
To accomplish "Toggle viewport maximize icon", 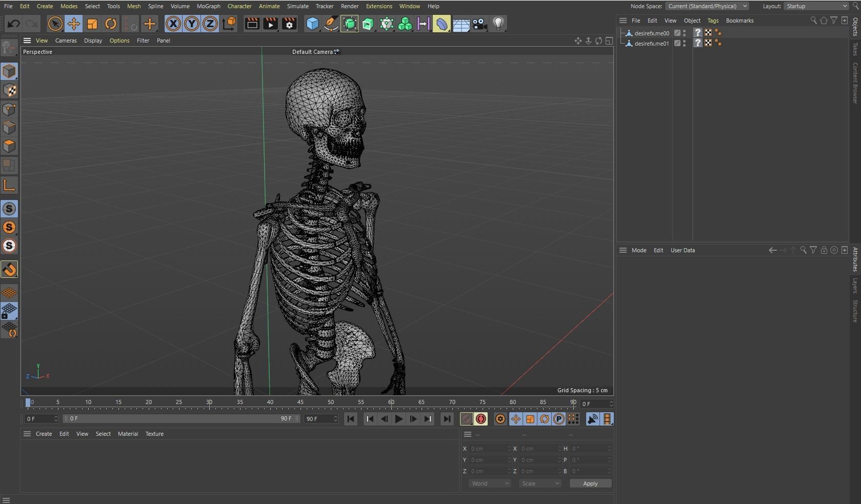I will tap(609, 41).
